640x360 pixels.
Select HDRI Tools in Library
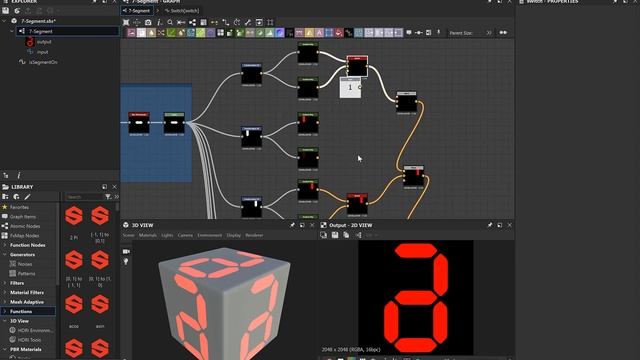coord(29,340)
